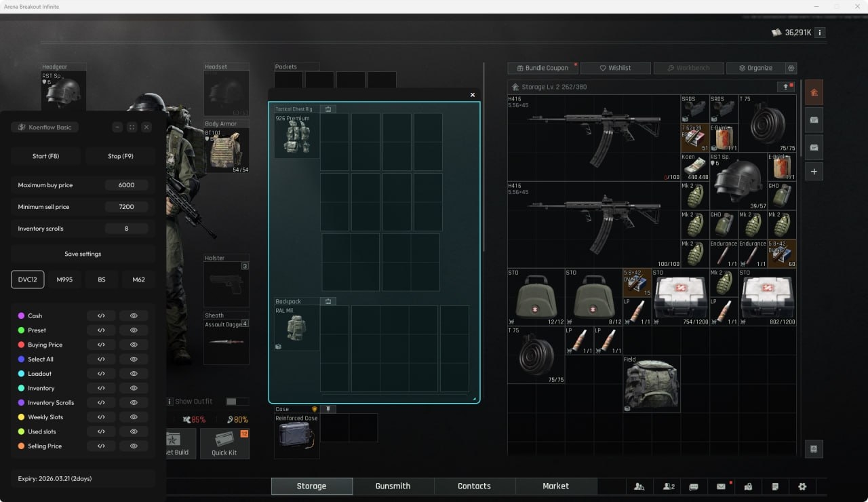Viewport: 868px width, 502px height.
Task: Click the lock icon on the Reinforced Case
Action: [328, 409]
